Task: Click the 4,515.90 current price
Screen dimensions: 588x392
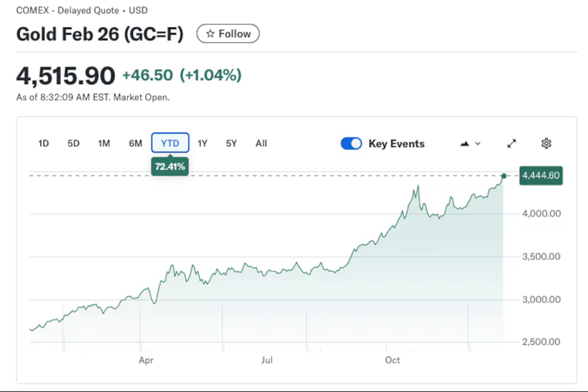Action: click(66, 76)
